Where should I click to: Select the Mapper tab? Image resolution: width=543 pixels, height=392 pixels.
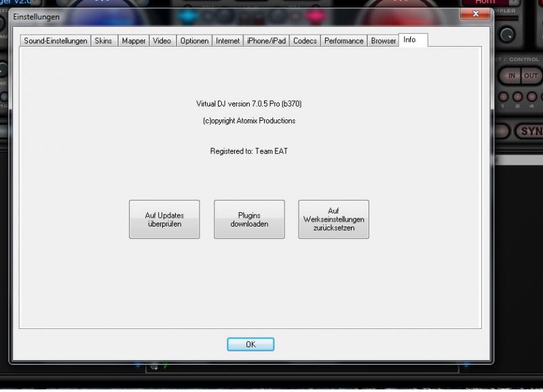click(134, 41)
